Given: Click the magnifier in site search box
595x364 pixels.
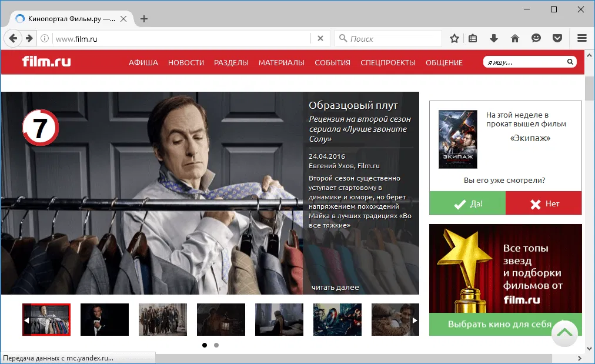Looking at the screenshot, I should click(570, 62).
